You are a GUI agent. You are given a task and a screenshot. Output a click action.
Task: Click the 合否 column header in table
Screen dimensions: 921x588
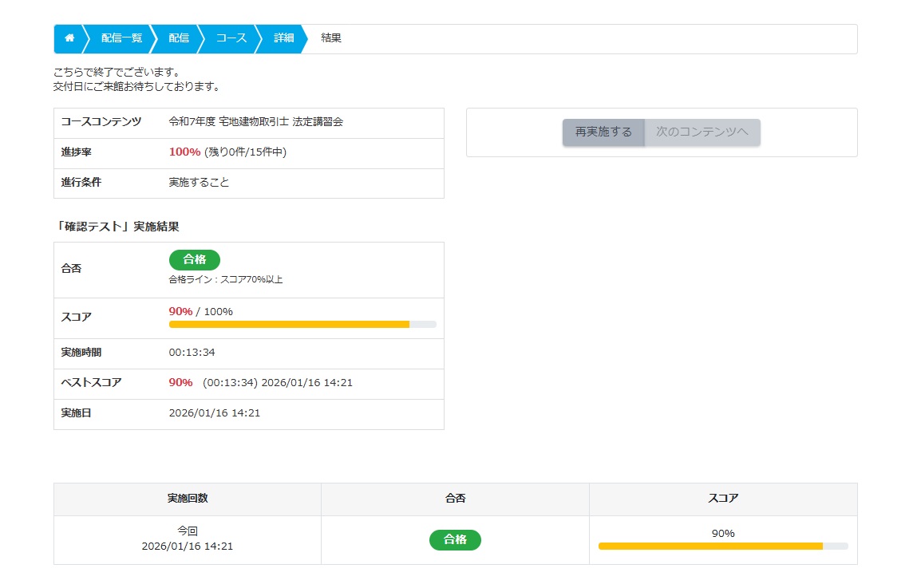click(x=455, y=499)
